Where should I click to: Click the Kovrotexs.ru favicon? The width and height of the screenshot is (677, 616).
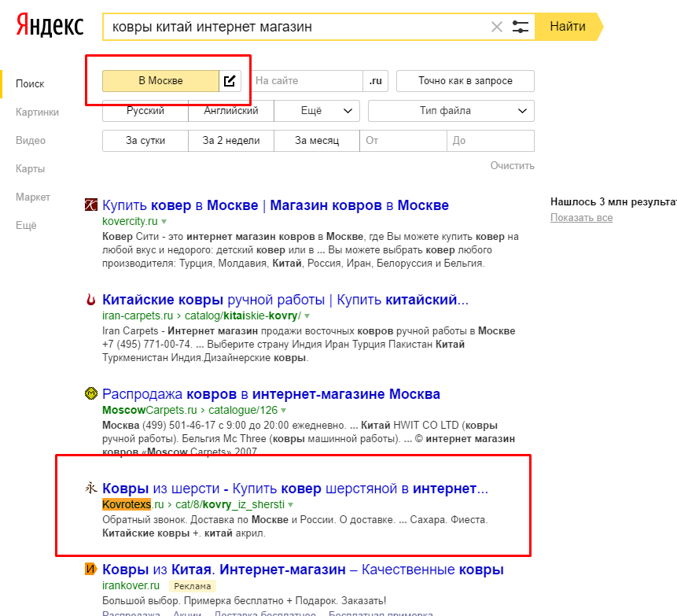click(91, 488)
